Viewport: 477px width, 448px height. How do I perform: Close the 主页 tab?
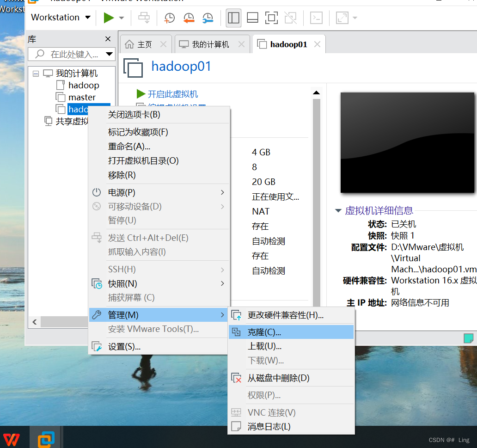coord(163,44)
